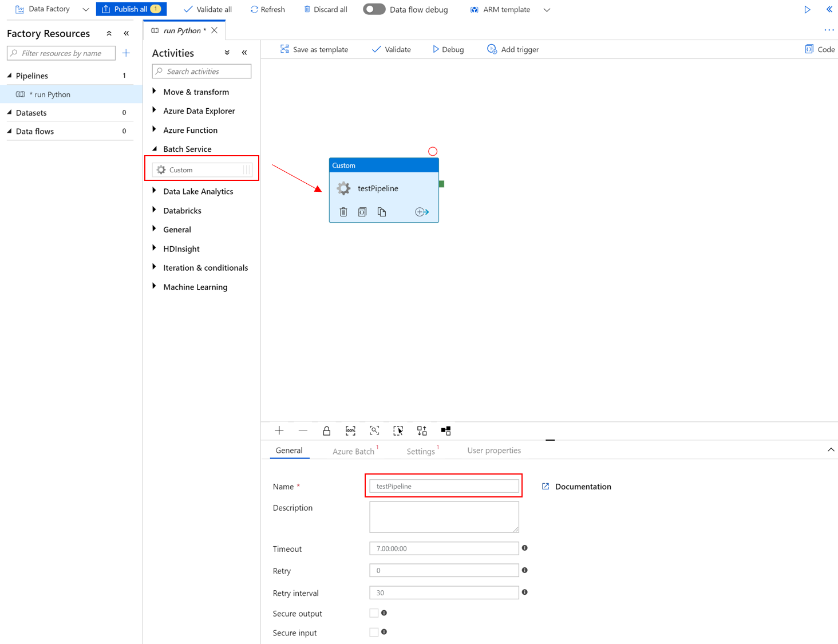
Task: Click the Publish all button
Action: [131, 9]
